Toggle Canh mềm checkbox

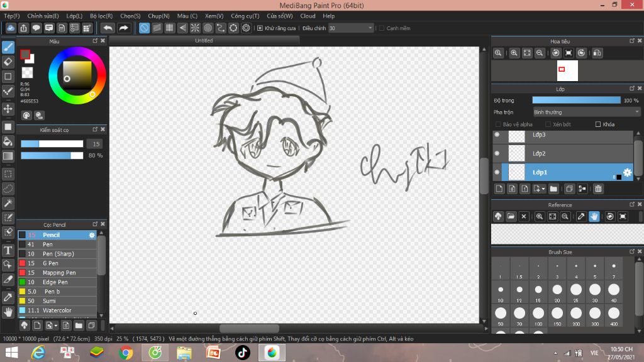pos(382,28)
